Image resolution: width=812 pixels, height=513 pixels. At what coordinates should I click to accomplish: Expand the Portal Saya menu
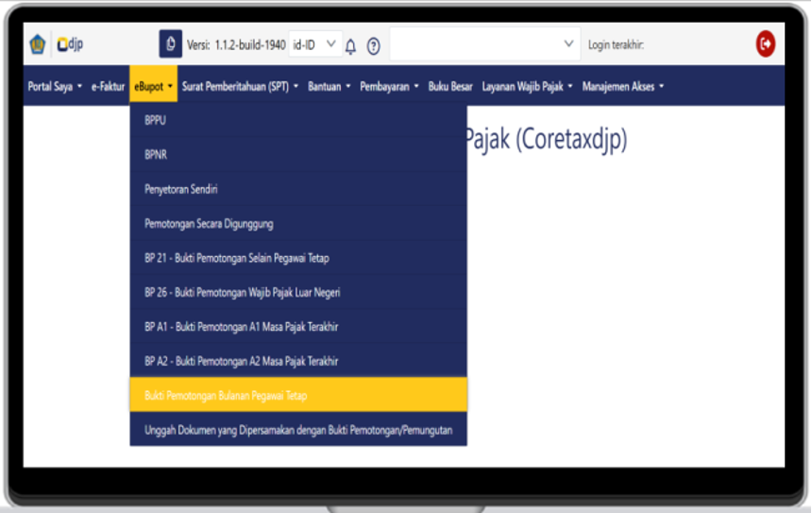pos(55,86)
